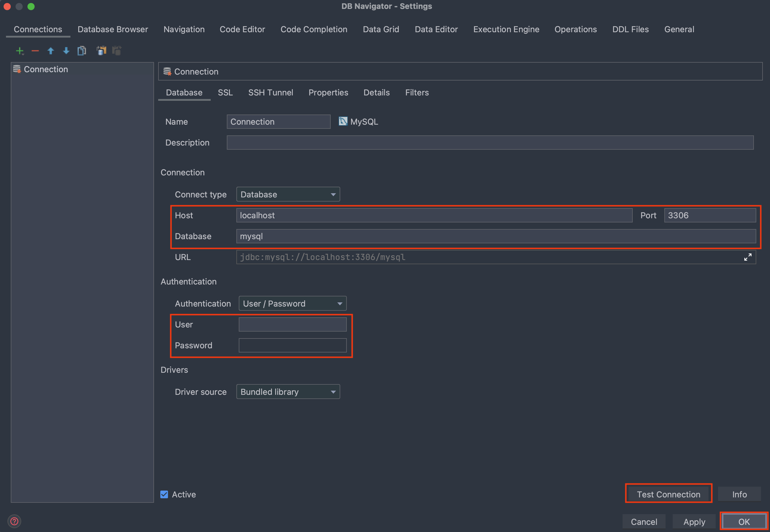This screenshot has width=770, height=532.
Task: Open the SSH Tunnel sub-tab
Action: click(271, 92)
